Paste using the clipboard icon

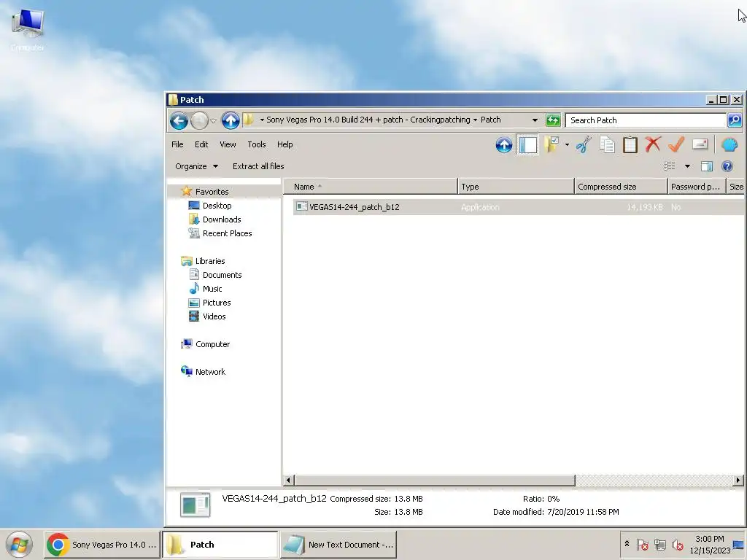pyautogui.click(x=630, y=144)
